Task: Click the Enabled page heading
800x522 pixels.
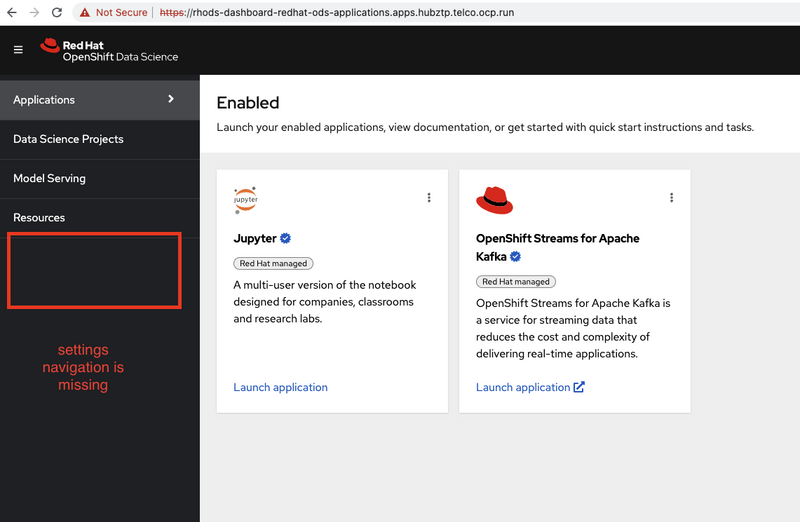Action: [x=248, y=103]
